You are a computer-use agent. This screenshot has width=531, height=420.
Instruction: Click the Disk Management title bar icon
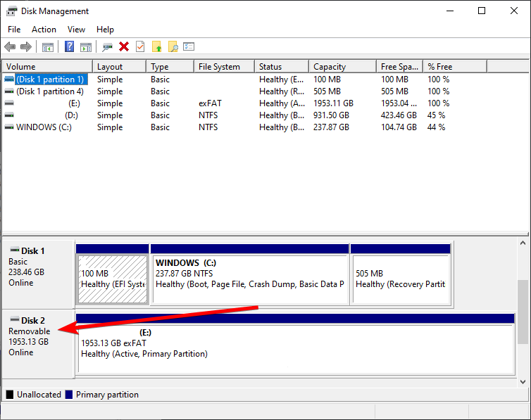[x=11, y=11]
